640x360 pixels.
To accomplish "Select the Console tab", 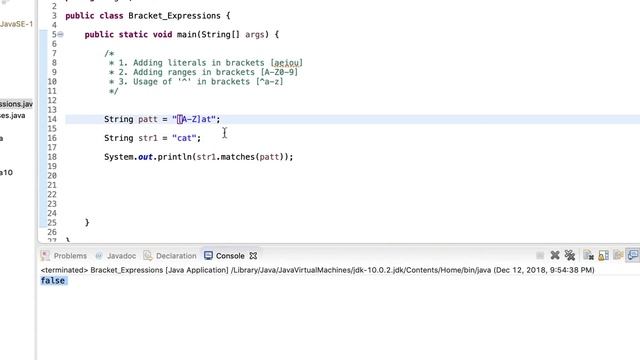I will 230,256.
